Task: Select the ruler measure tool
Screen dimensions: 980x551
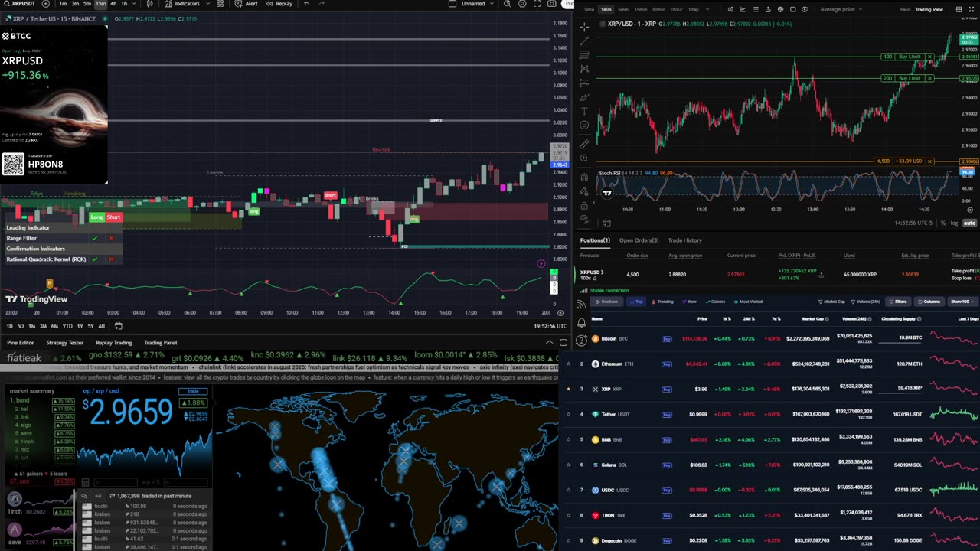Action: (584, 143)
